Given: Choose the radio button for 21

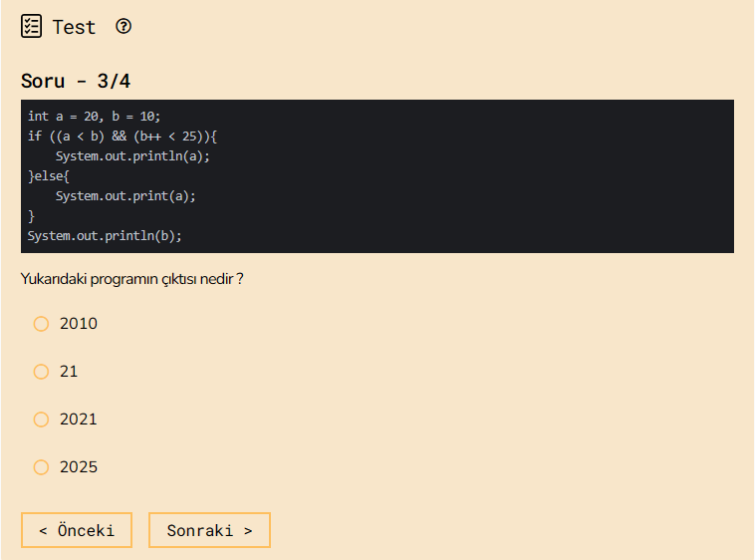Looking at the screenshot, I should click(41, 372).
